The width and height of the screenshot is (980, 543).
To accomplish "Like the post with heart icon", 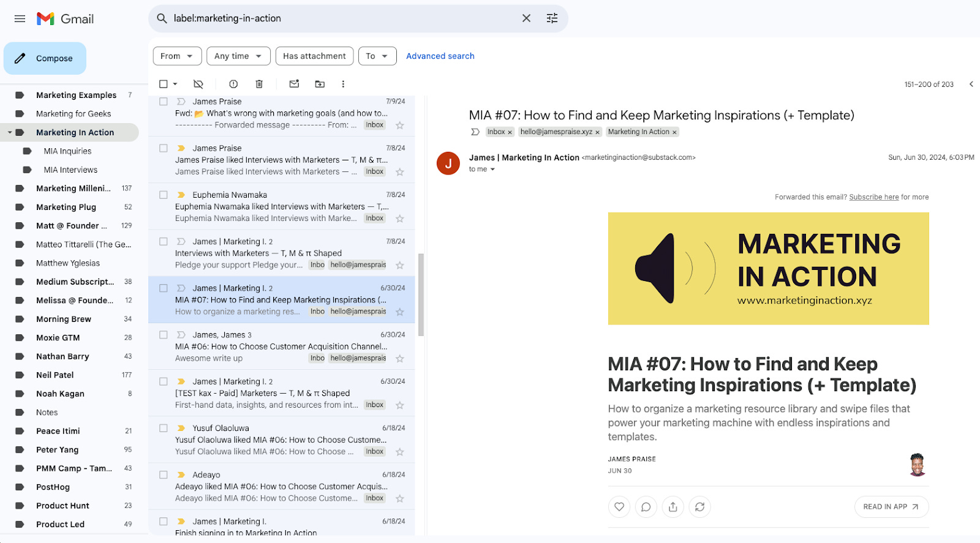I will pos(619,507).
